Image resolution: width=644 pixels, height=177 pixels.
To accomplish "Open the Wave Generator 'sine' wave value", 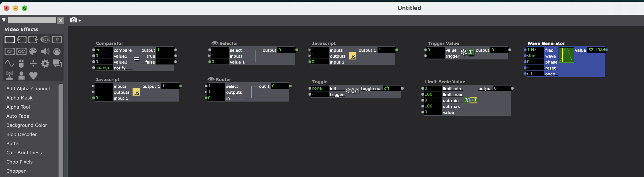I will (535, 56).
